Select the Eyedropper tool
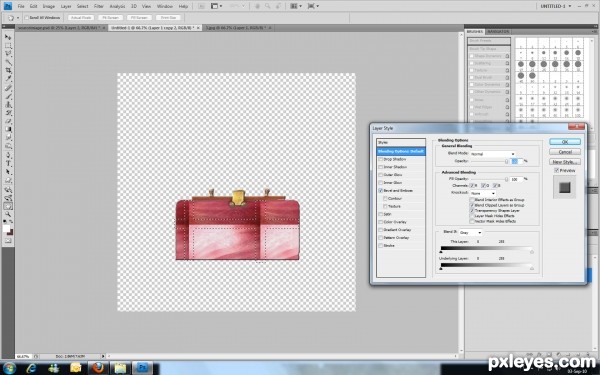Image resolution: width=600 pixels, height=375 pixels. pos(8,79)
